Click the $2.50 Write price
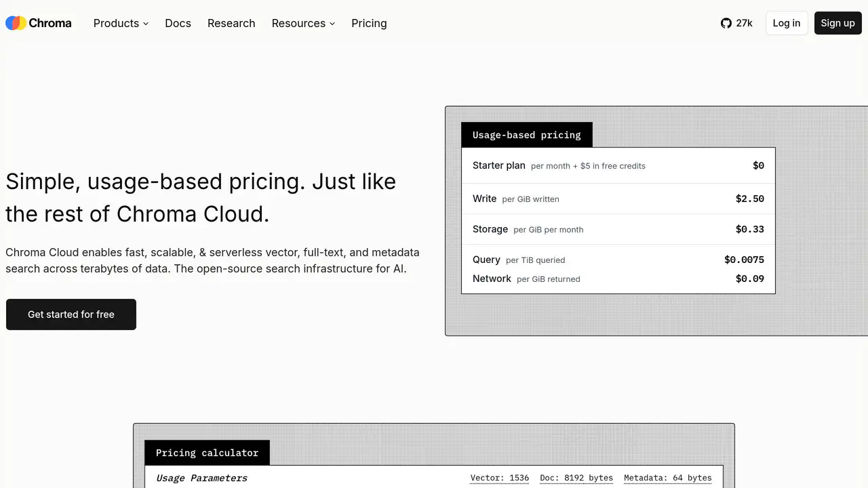This screenshot has width=868, height=488. pos(750,199)
